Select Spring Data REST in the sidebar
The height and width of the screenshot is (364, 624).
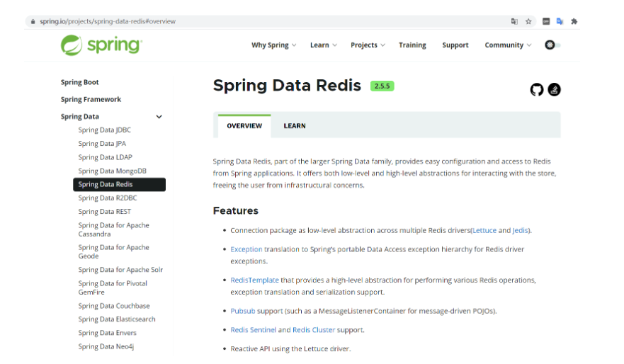[x=104, y=212]
